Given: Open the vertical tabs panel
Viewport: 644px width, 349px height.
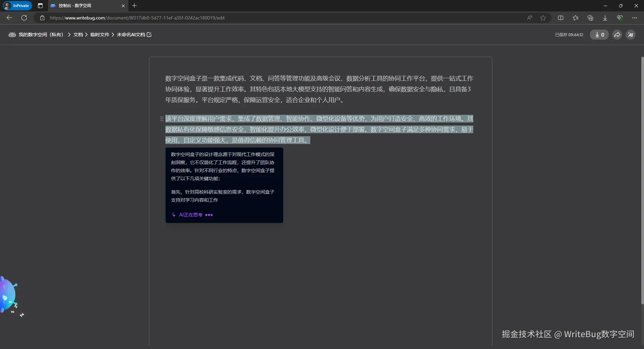Looking at the screenshot, I should tap(40, 6).
